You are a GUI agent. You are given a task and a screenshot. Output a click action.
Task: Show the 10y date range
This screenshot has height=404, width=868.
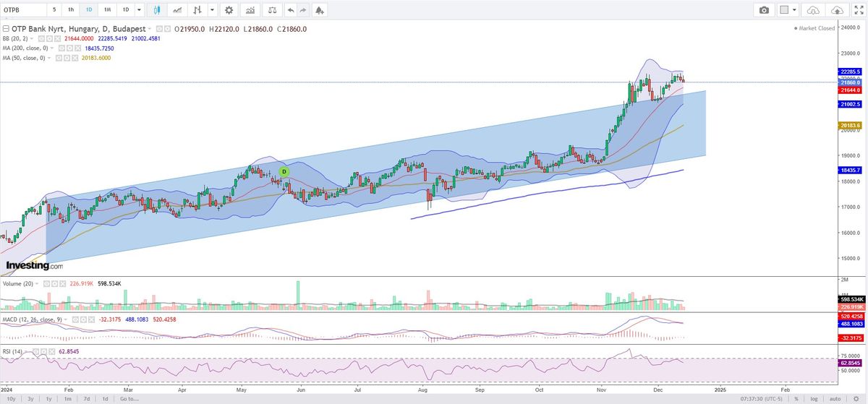[x=10, y=398]
